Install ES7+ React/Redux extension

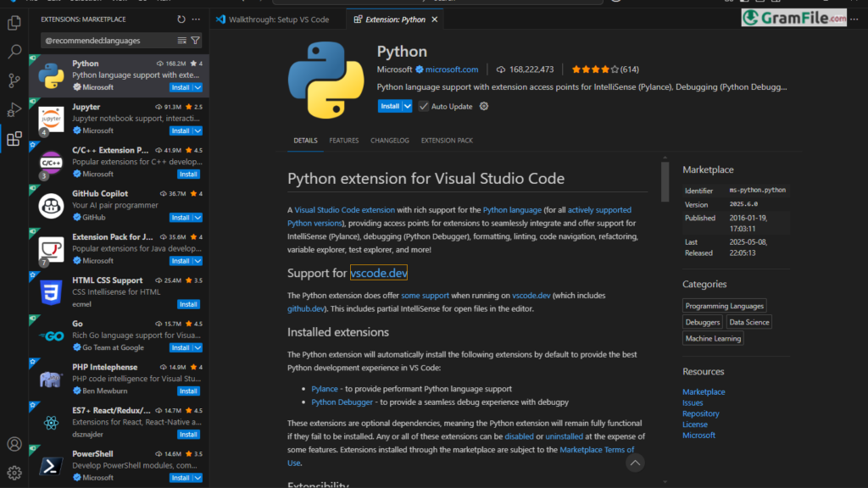point(188,435)
